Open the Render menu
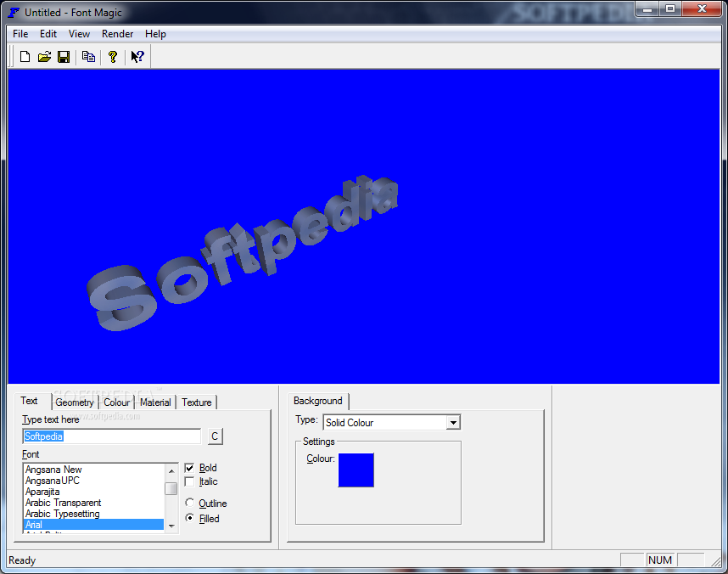Screen dimensions: 728x574 pyautogui.click(x=117, y=34)
